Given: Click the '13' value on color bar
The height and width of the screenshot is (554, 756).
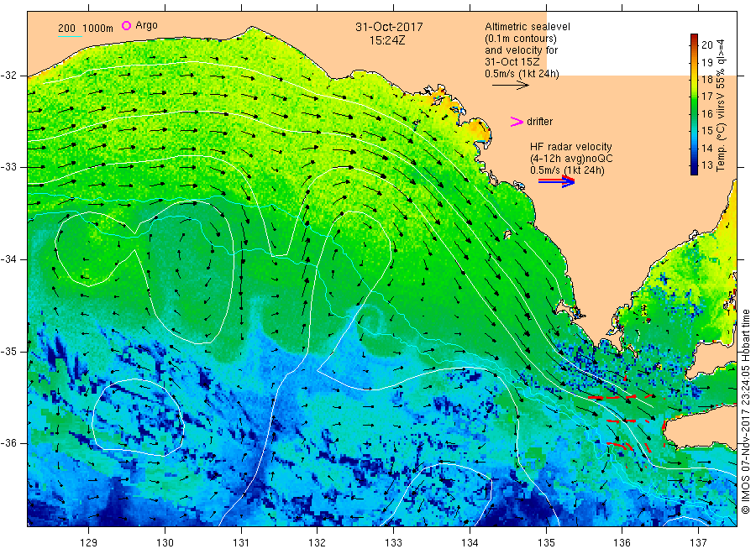Looking at the screenshot, I should [x=706, y=165].
